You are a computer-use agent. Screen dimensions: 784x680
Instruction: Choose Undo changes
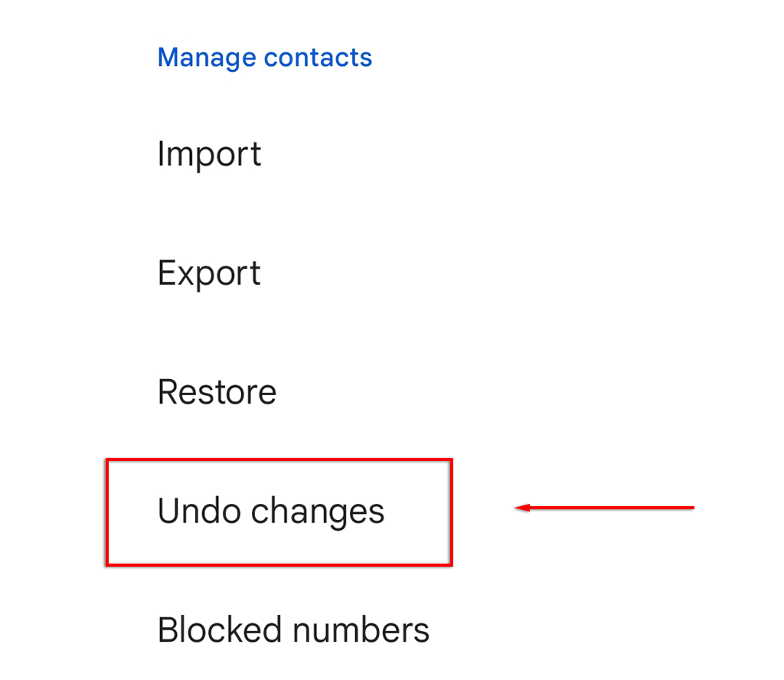pos(271,512)
